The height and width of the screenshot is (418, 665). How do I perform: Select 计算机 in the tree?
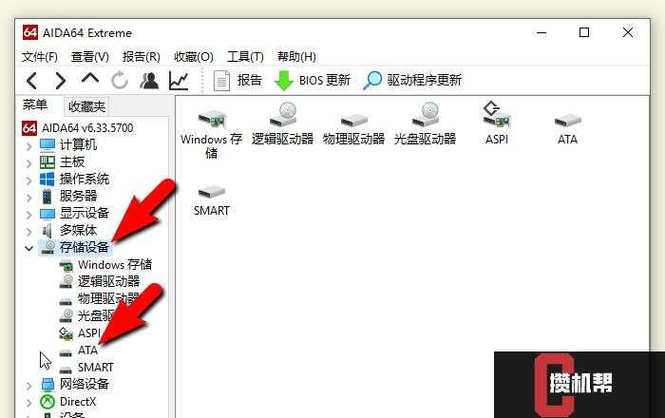tap(69, 145)
